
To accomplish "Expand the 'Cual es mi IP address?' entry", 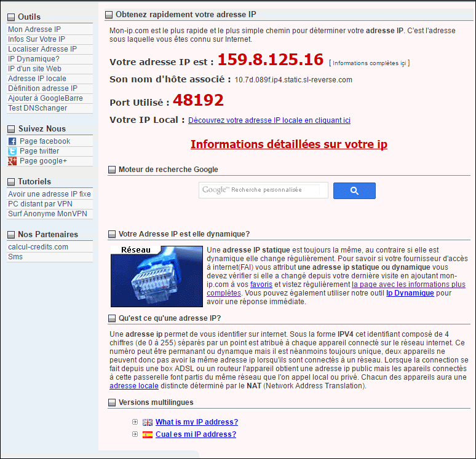I will (x=135, y=434).
